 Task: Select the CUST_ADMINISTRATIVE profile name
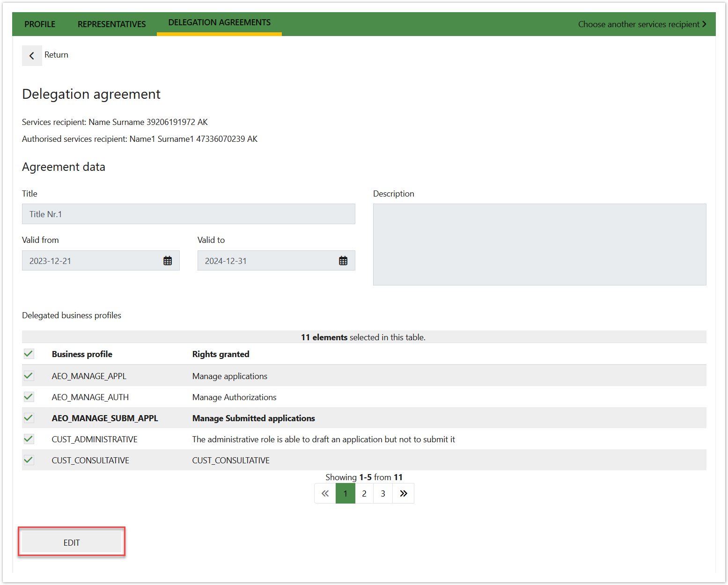[95, 439]
